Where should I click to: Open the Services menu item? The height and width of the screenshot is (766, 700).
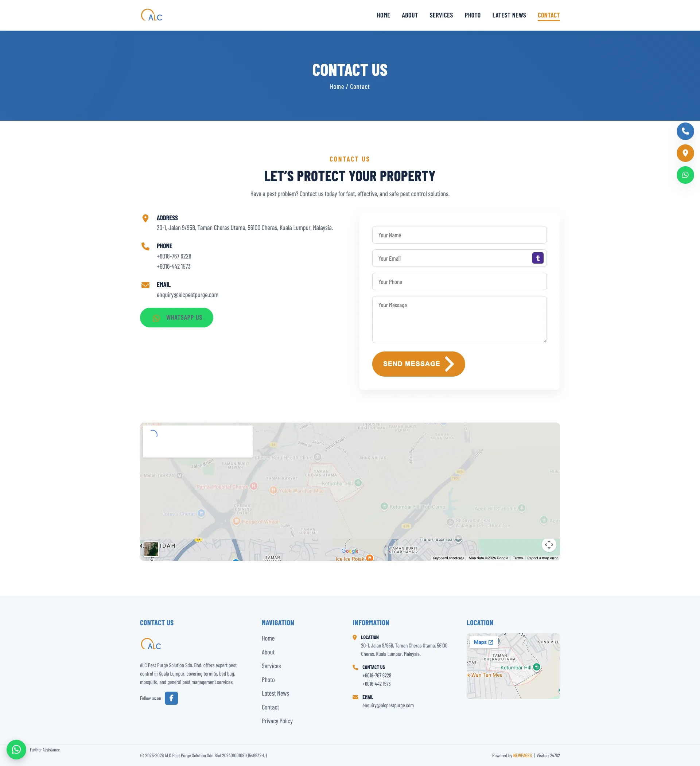coord(441,15)
